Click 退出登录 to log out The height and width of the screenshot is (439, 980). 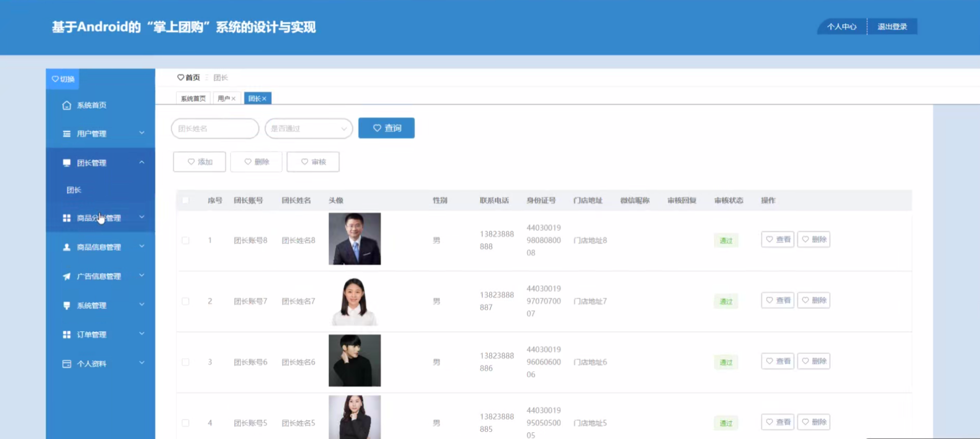[892, 26]
